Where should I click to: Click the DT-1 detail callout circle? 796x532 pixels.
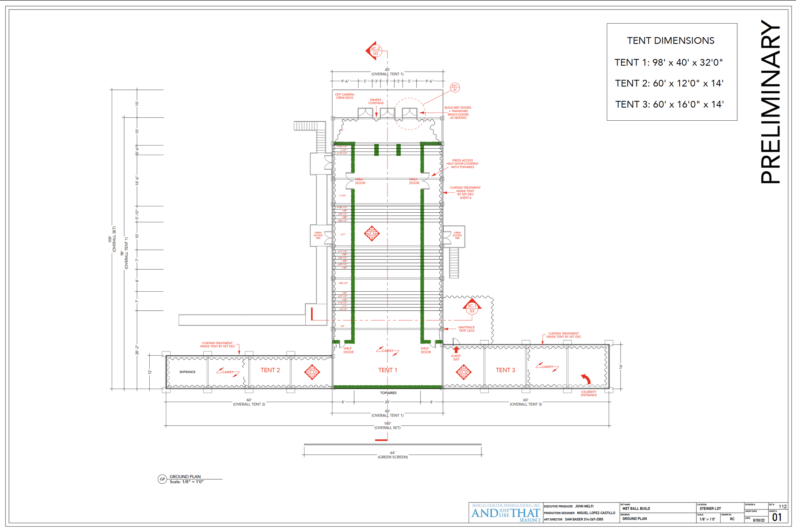pos(455,88)
